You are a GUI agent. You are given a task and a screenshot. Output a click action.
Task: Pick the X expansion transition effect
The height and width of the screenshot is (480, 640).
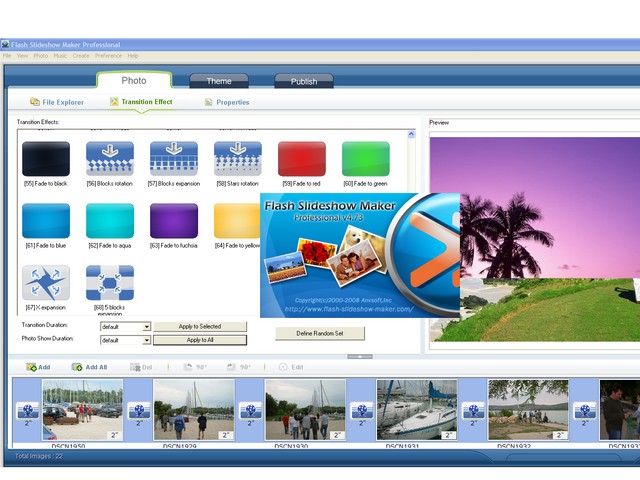click(x=46, y=283)
